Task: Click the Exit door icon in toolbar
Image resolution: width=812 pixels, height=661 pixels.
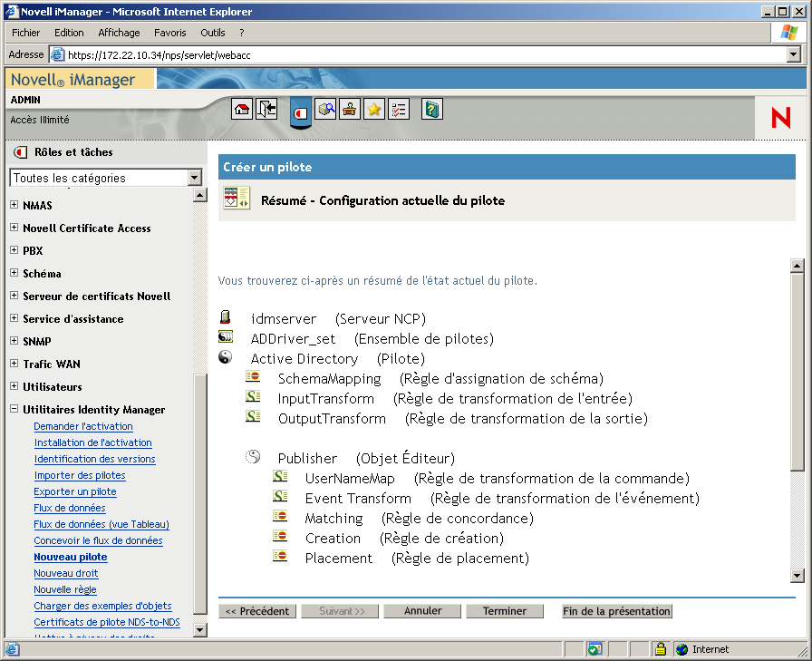Action: coord(266,109)
